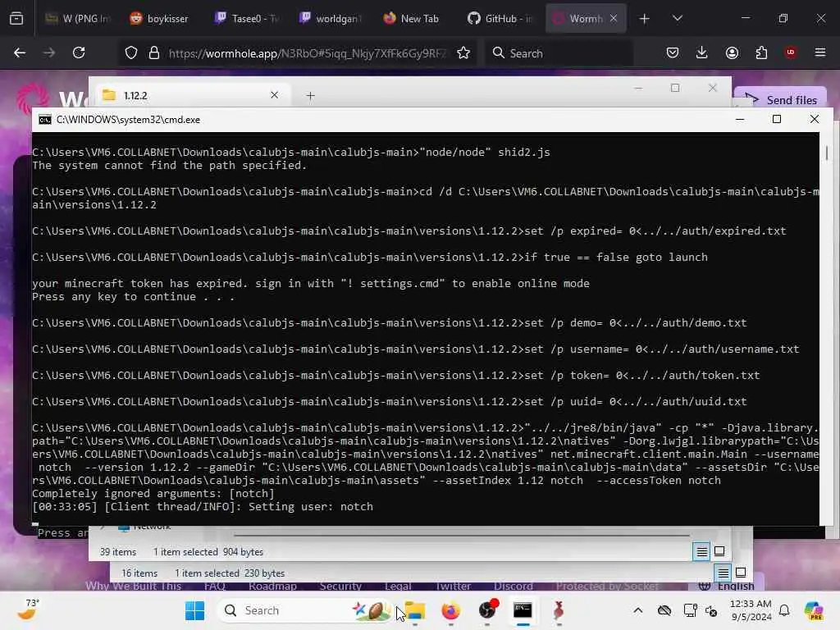Open the Security footer link
Screen dimensions: 840x630
[340, 586]
